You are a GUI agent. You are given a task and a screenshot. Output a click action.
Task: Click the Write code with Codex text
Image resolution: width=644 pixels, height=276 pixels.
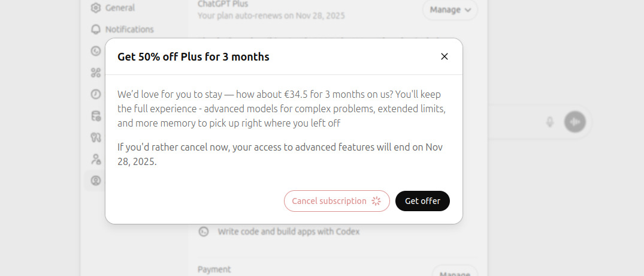(289, 232)
